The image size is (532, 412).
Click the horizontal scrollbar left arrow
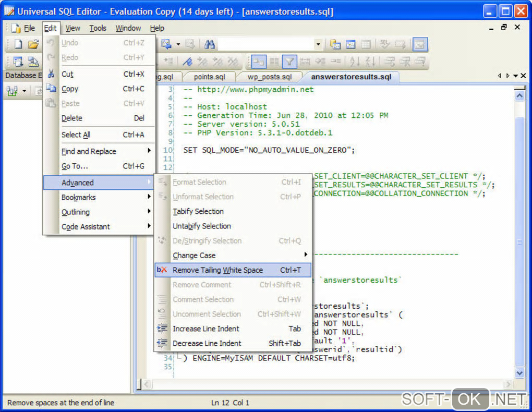(x=147, y=384)
